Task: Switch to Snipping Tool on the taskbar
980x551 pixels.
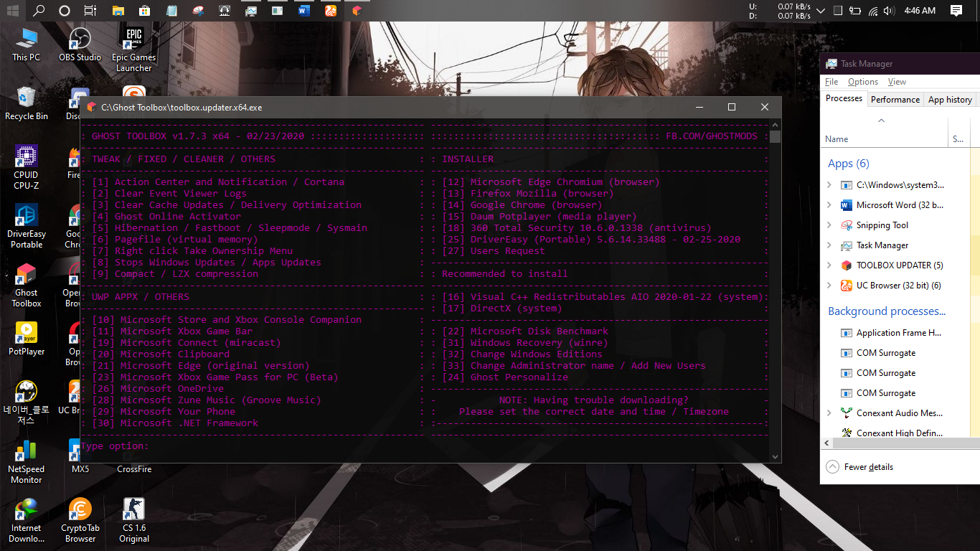Action: [x=198, y=11]
